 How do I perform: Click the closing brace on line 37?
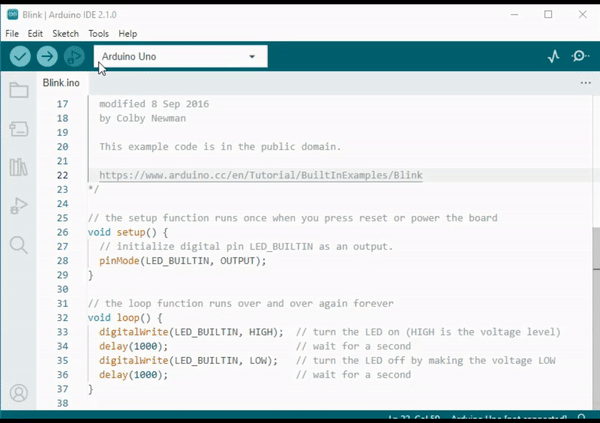[x=91, y=389]
